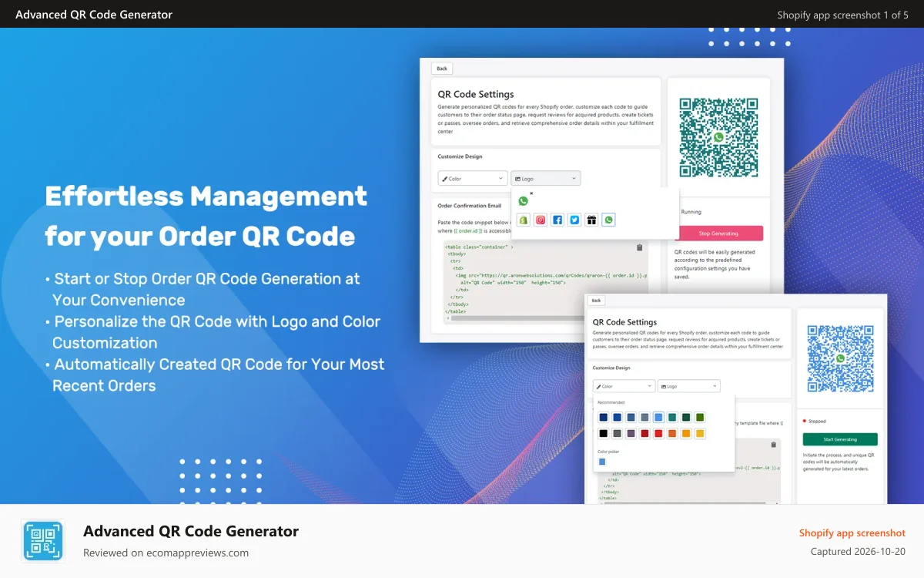The height and width of the screenshot is (578, 924).
Task: Collapse the open Color dropdown in the Stopped window
Action: click(624, 386)
